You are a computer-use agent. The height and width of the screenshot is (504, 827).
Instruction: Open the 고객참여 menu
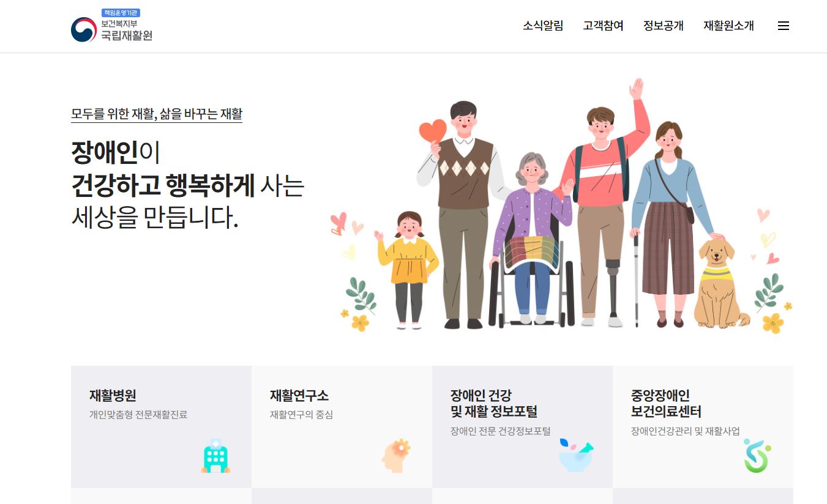click(x=603, y=26)
